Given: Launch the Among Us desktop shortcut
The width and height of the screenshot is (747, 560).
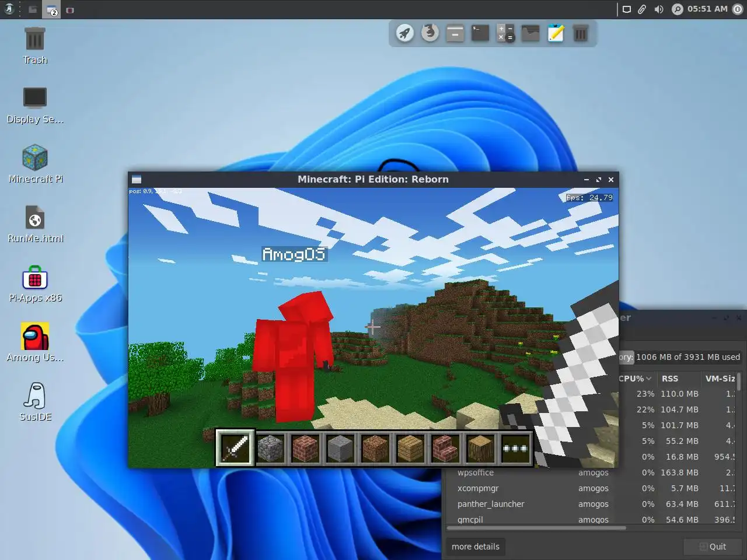Looking at the screenshot, I should click(35, 343).
